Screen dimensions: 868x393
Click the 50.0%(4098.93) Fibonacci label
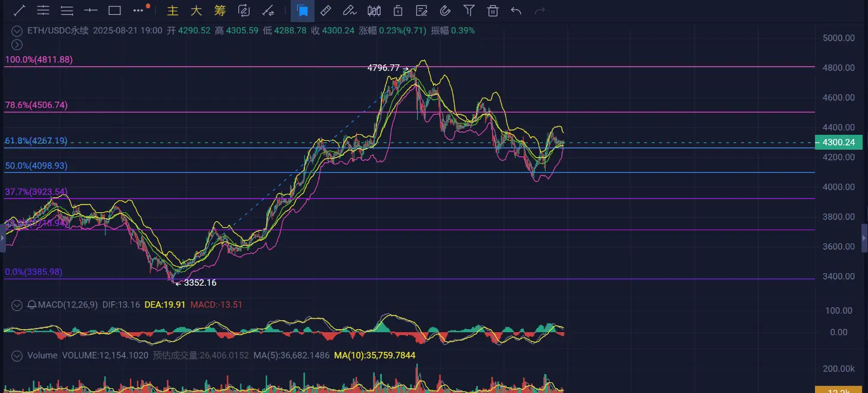(36, 165)
